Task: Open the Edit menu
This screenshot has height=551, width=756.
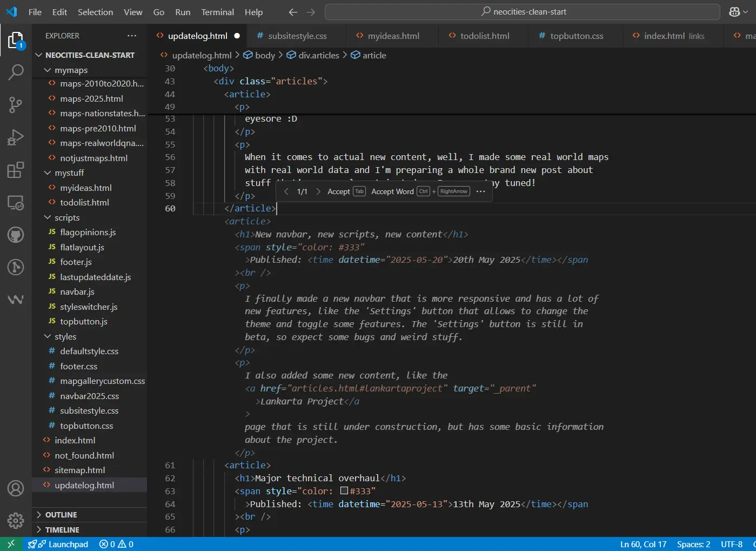Action: point(59,12)
